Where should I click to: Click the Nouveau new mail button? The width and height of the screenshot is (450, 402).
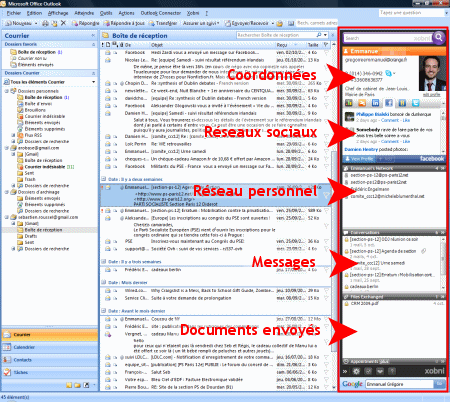pyautogui.click(x=19, y=23)
